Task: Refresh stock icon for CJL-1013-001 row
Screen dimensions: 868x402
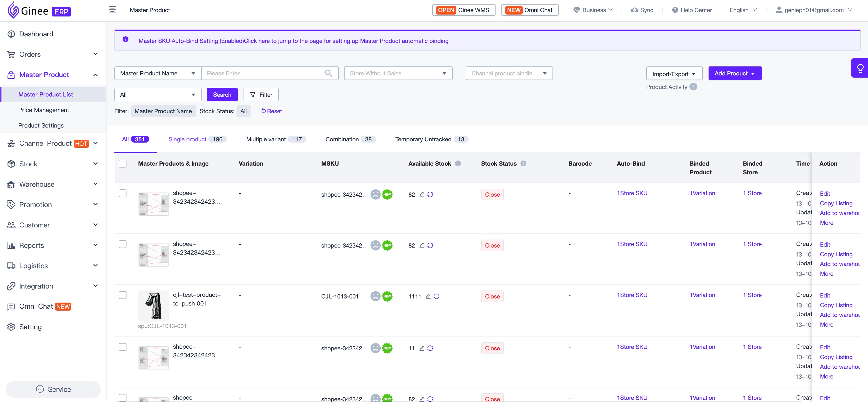Action: (x=436, y=297)
